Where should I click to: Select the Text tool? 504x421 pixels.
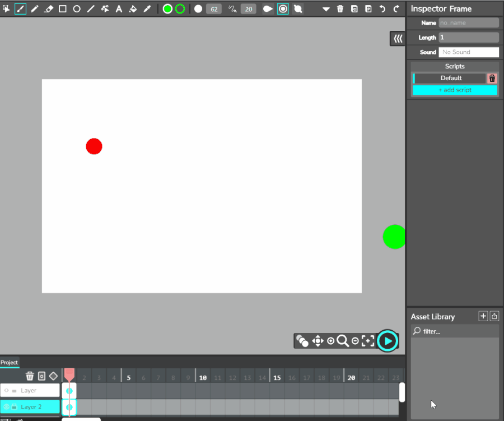[x=119, y=9]
